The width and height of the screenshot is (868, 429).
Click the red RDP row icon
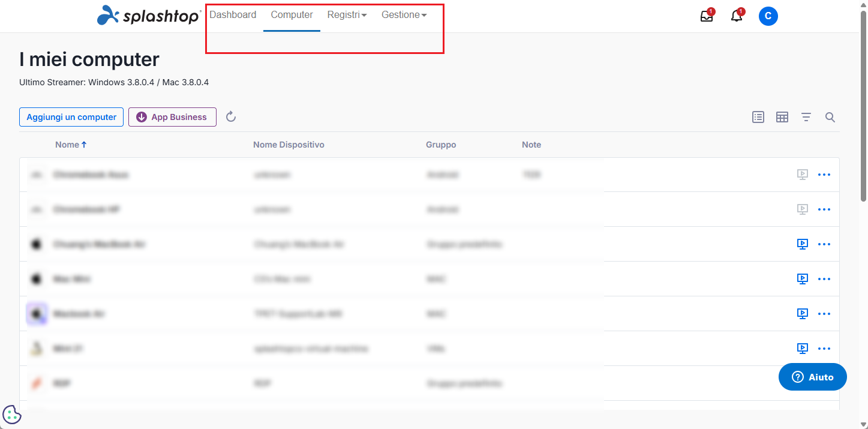click(37, 383)
